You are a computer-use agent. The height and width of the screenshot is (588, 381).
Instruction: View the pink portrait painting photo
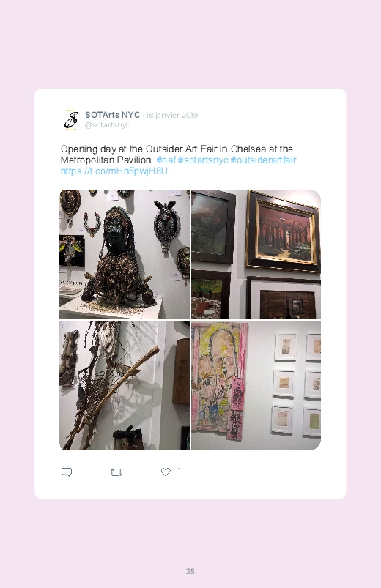pos(256,385)
